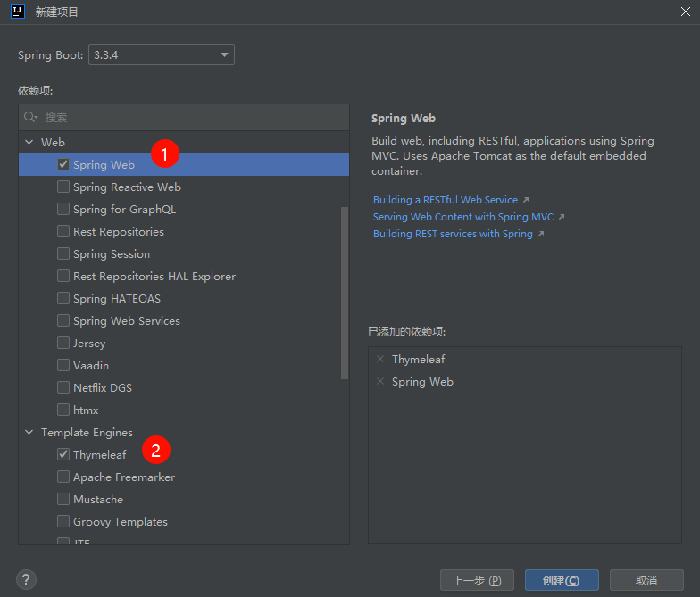Tick the Vaadin checkbox
The height and width of the screenshot is (597, 700).
point(63,365)
